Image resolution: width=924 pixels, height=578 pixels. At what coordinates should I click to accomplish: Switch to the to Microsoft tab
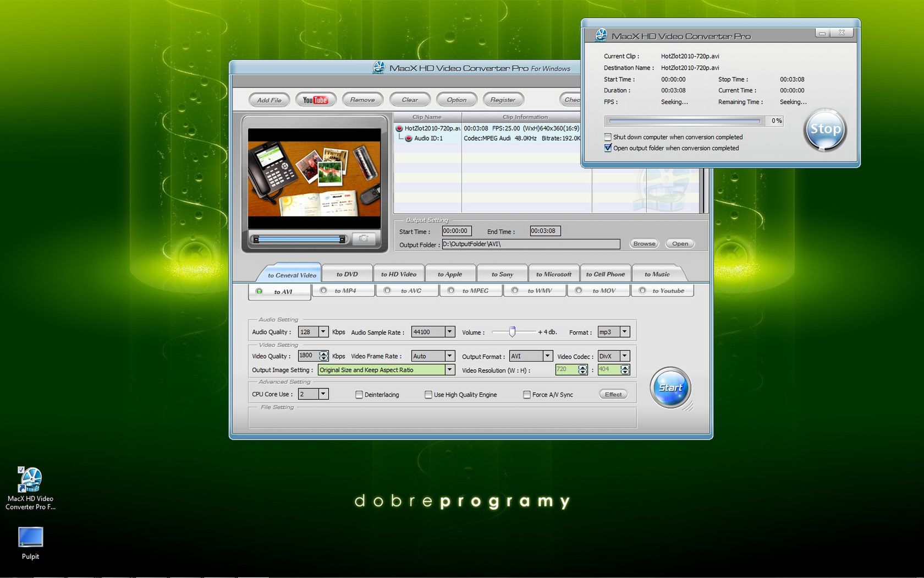click(x=554, y=274)
